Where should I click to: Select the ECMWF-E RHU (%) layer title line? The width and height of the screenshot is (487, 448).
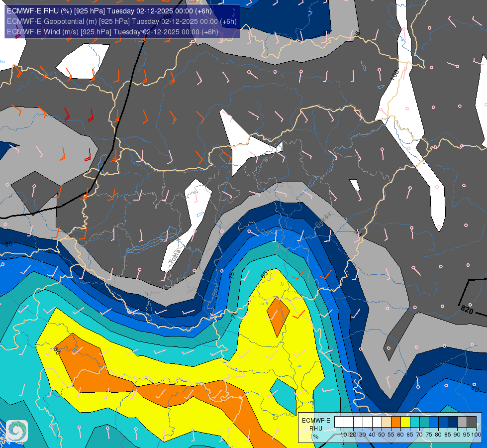pyautogui.click(x=109, y=11)
